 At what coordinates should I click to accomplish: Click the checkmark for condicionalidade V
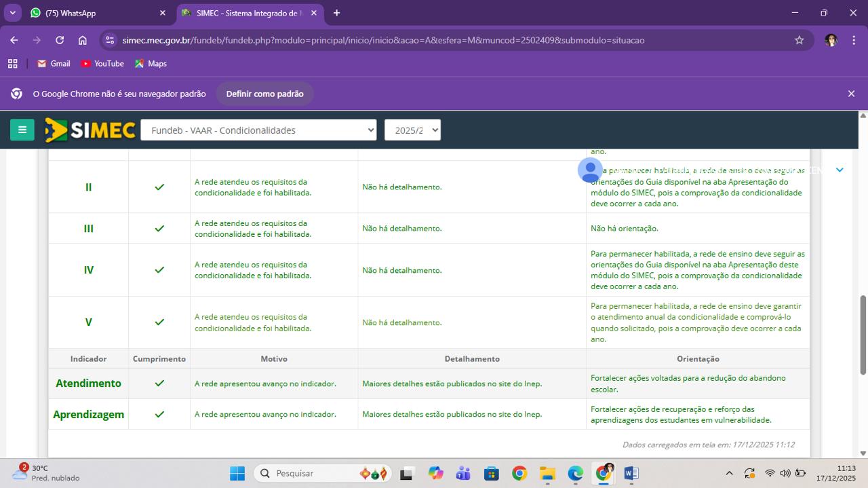click(x=159, y=322)
